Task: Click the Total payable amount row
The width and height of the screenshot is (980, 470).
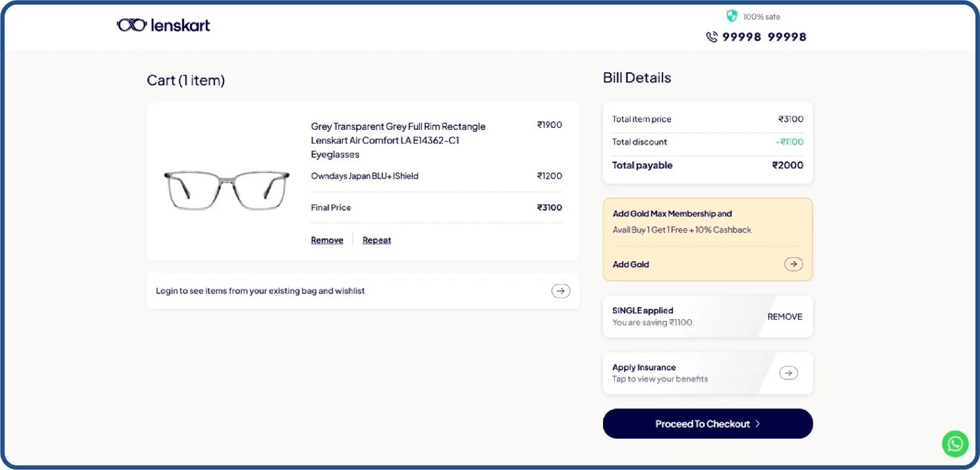Action: tap(708, 165)
